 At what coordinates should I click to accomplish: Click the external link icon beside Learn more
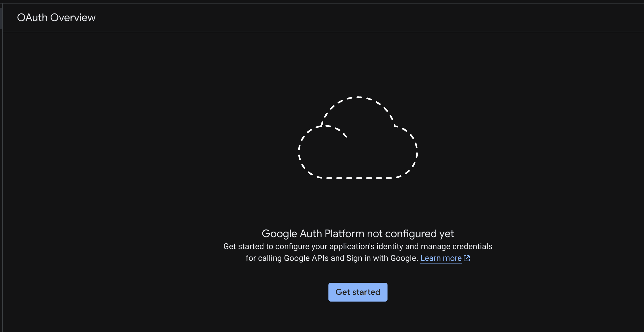tap(467, 258)
